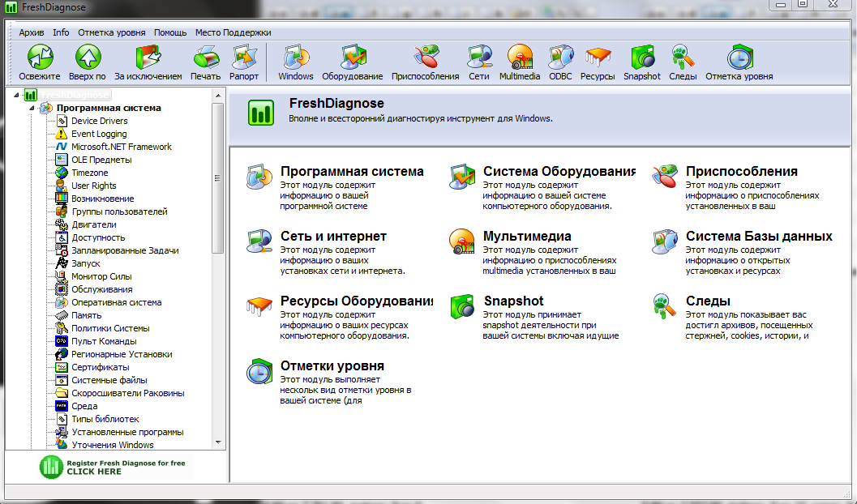Viewport: 857px width, 504px height.
Task: Click the Ресурсы resources toolbar icon
Action: [x=598, y=58]
